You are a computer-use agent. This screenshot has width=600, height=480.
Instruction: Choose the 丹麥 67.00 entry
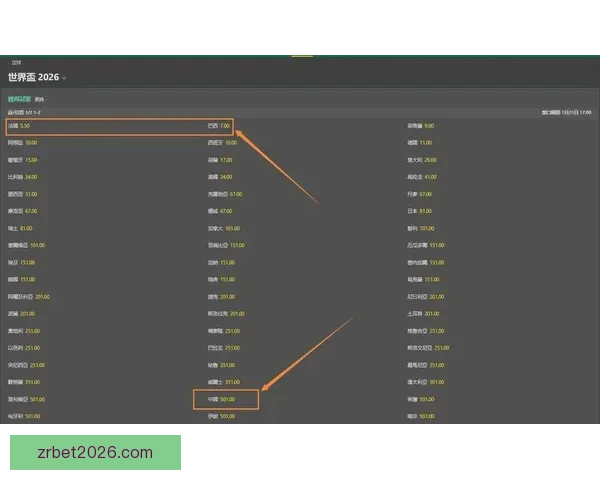click(x=419, y=194)
